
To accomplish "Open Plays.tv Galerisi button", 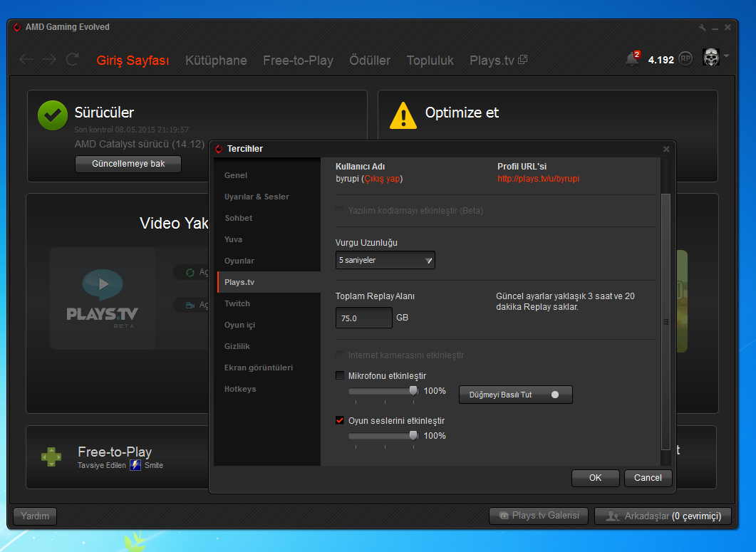I will [x=539, y=516].
